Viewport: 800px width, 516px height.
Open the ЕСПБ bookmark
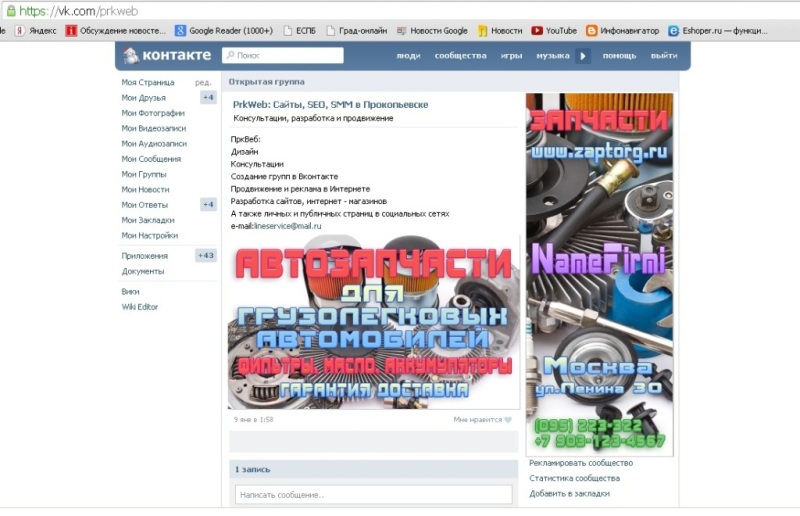pos(300,31)
